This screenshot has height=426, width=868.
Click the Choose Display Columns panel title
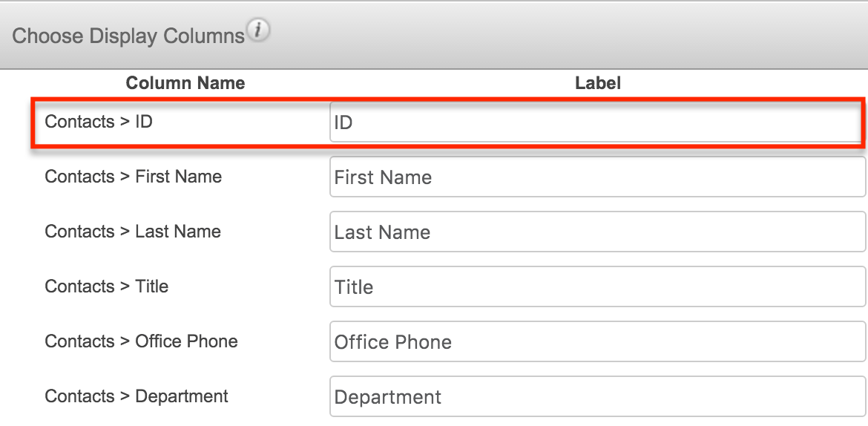[128, 36]
